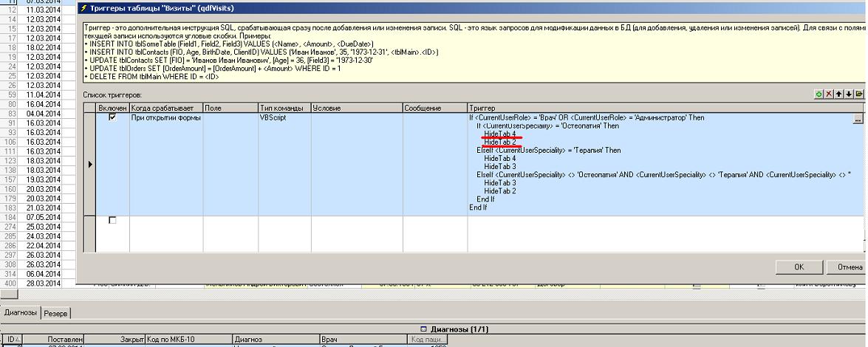
Task: Move trigger down with the down arrow
Action: click(849, 95)
